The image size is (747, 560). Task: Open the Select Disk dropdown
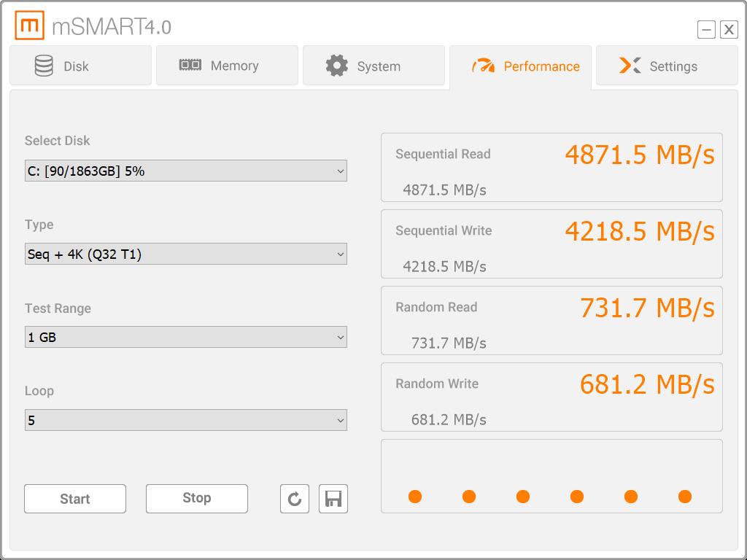[x=185, y=171]
